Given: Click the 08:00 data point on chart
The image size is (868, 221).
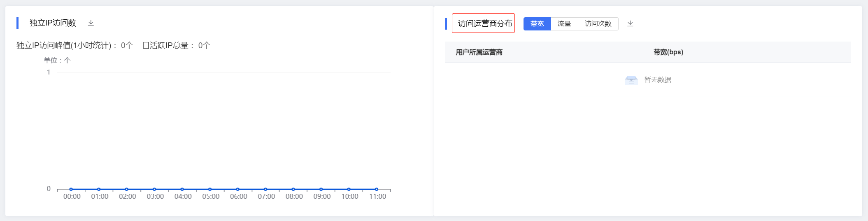Looking at the screenshot, I should click(x=293, y=189).
